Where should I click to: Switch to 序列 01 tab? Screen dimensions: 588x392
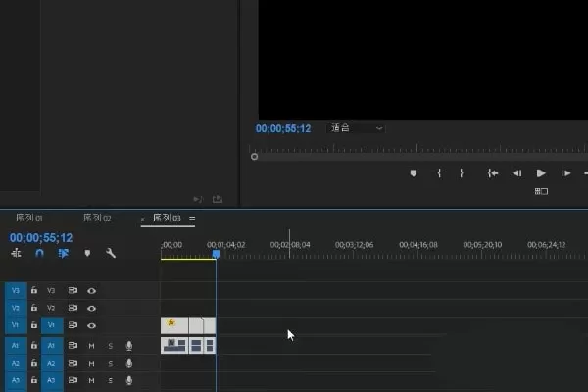[29, 218]
